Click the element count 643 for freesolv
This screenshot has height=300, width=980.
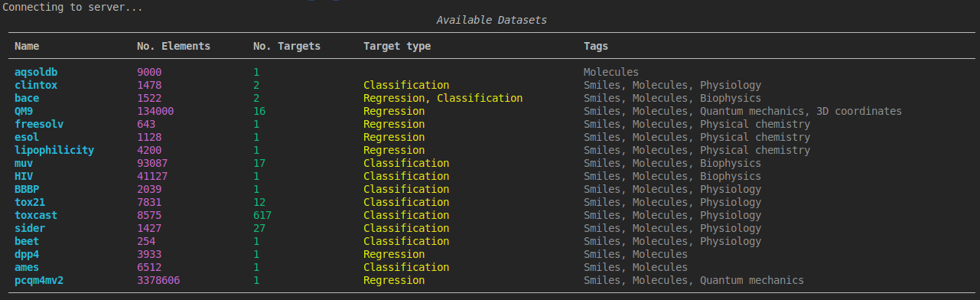tap(146, 124)
